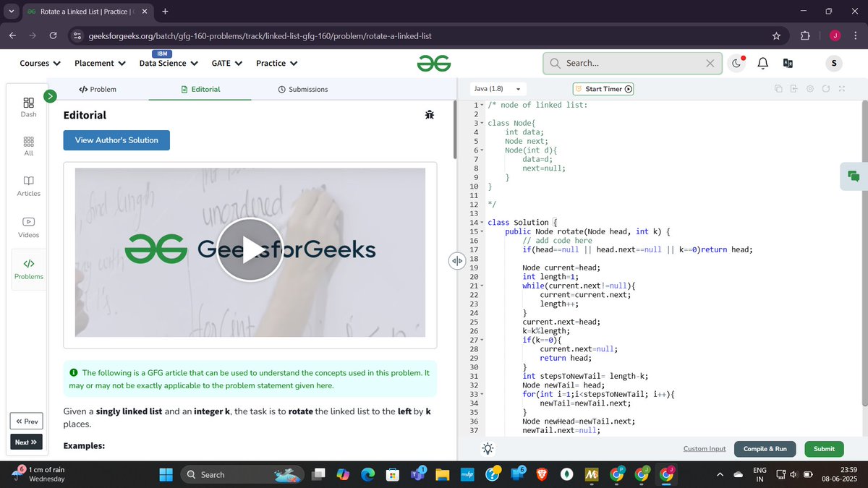Click the editor export icon next to copy
Image resolution: width=868 pixels, height=488 pixels.
point(793,89)
